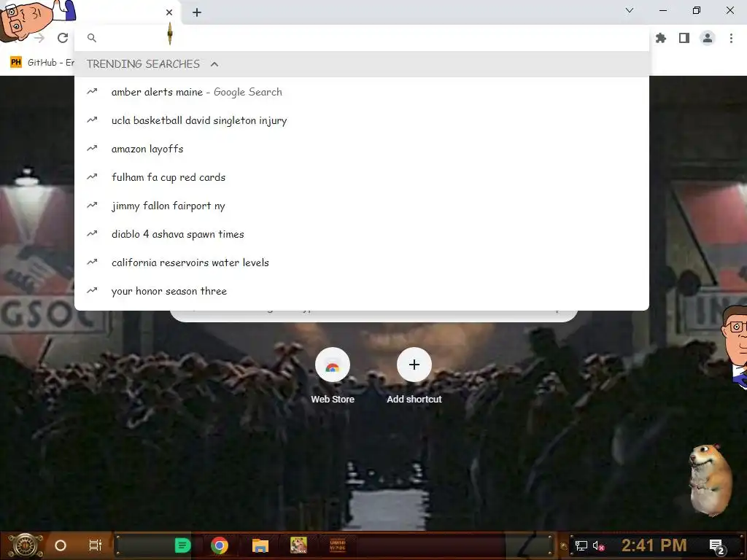The height and width of the screenshot is (560, 747).
Task: Open the steampunk Start button
Action: (x=25, y=545)
